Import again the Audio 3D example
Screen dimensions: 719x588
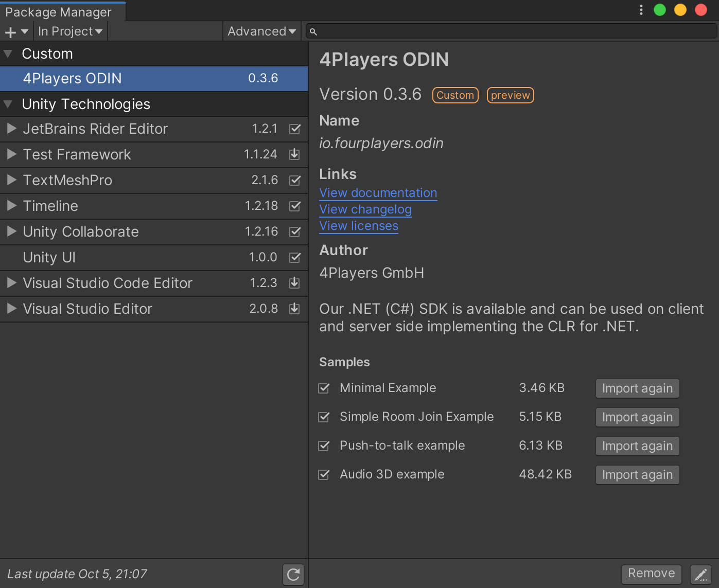[637, 475]
